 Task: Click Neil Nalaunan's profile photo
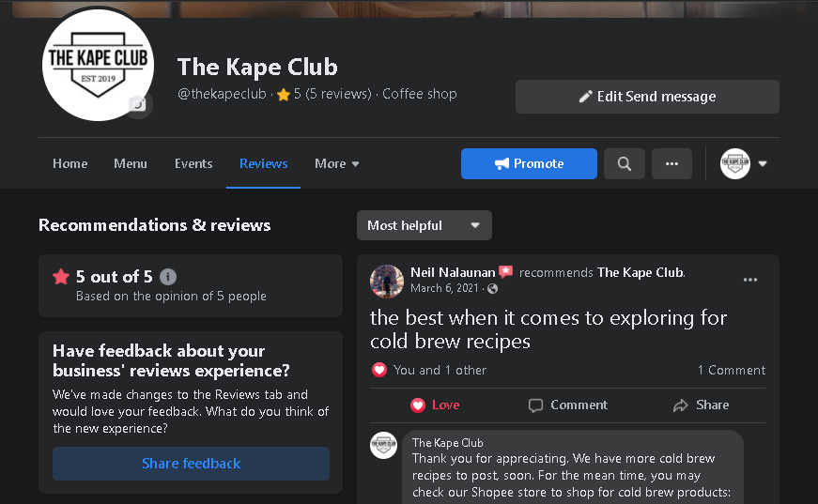(387, 282)
